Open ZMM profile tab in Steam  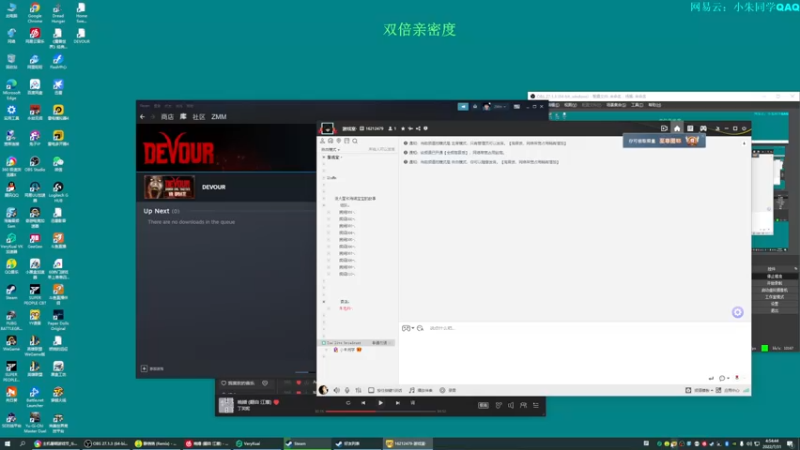click(x=219, y=117)
